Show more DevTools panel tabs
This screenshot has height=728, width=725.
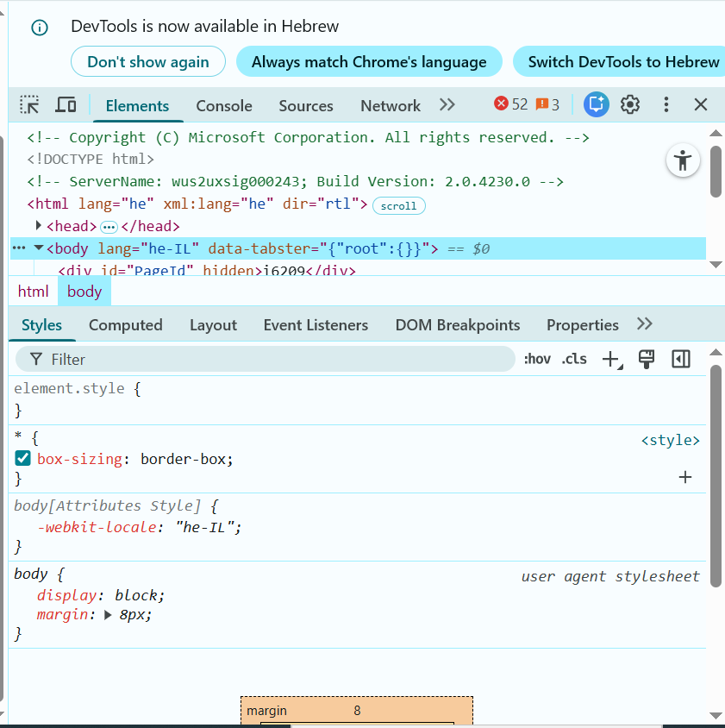pyautogui.click(x=447, y=105)
